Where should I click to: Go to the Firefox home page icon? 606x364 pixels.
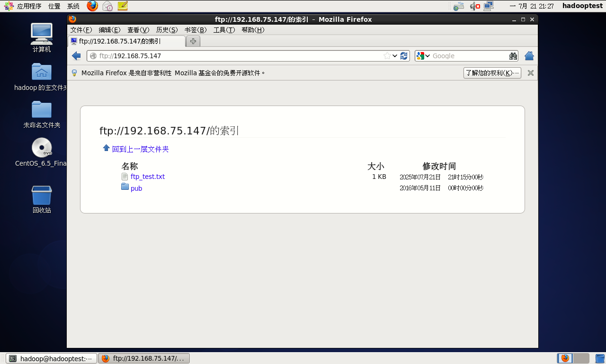click(529, 56)
